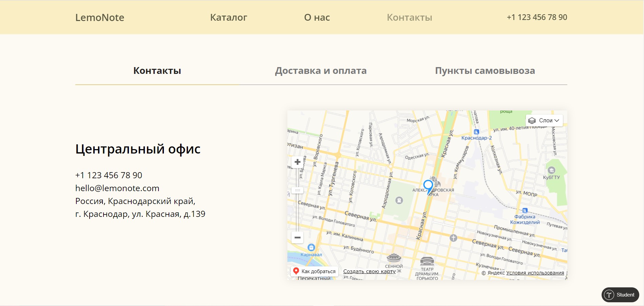644x306 pixels.
Task: Click the © Яндекс copyright label
Action: pyautogui.click(x=493, y=273)
